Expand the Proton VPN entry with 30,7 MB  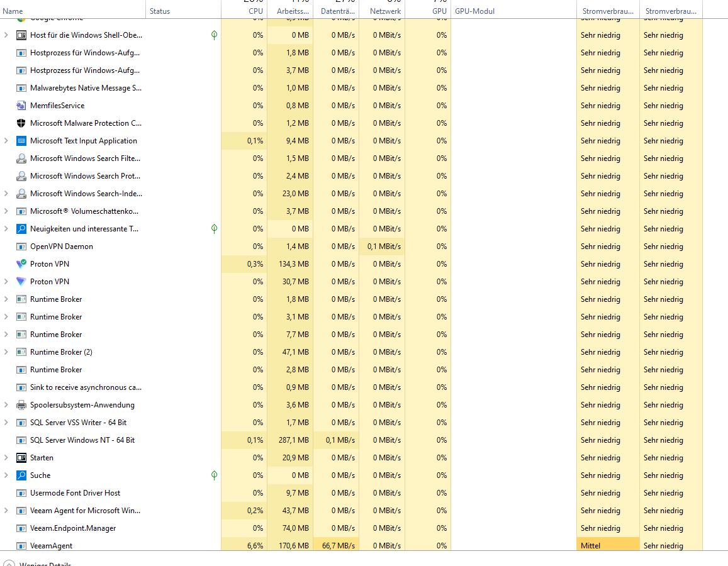click(6, 282)
